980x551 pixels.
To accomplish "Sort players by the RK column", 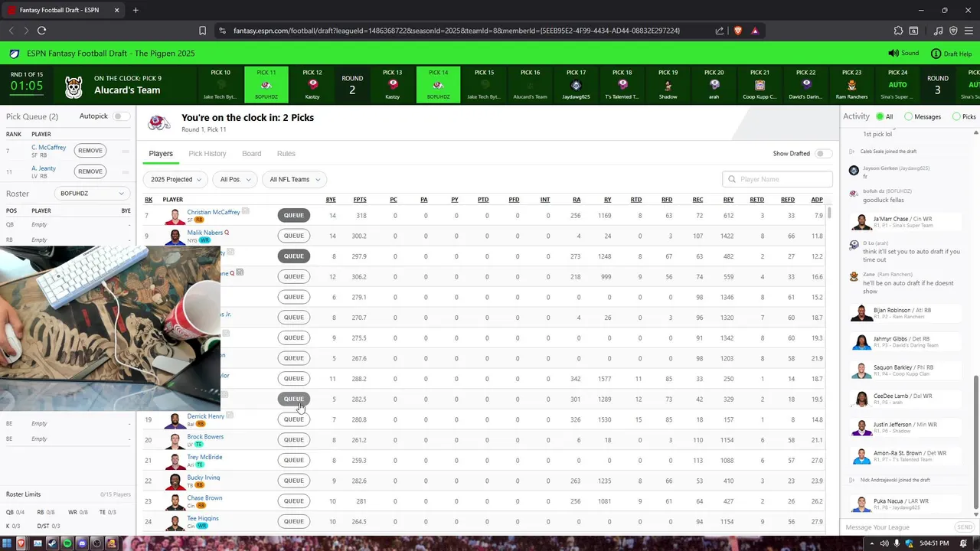I will pos(149,200).
